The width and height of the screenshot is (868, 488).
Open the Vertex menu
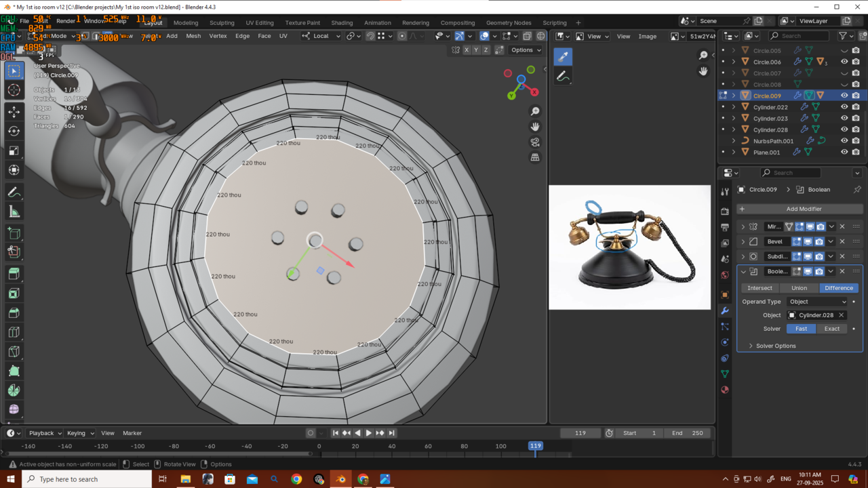tap(218, 36)
